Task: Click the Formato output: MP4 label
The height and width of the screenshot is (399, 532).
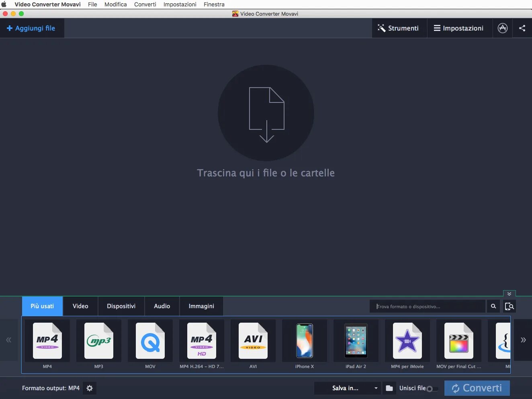Action: click(x=51, y=388)
